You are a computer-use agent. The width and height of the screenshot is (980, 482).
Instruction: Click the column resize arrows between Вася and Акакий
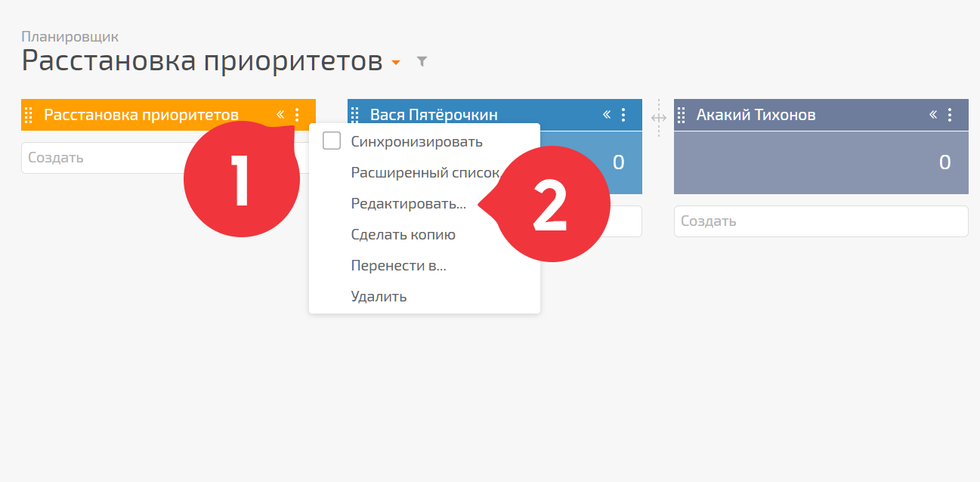(658, 118)
